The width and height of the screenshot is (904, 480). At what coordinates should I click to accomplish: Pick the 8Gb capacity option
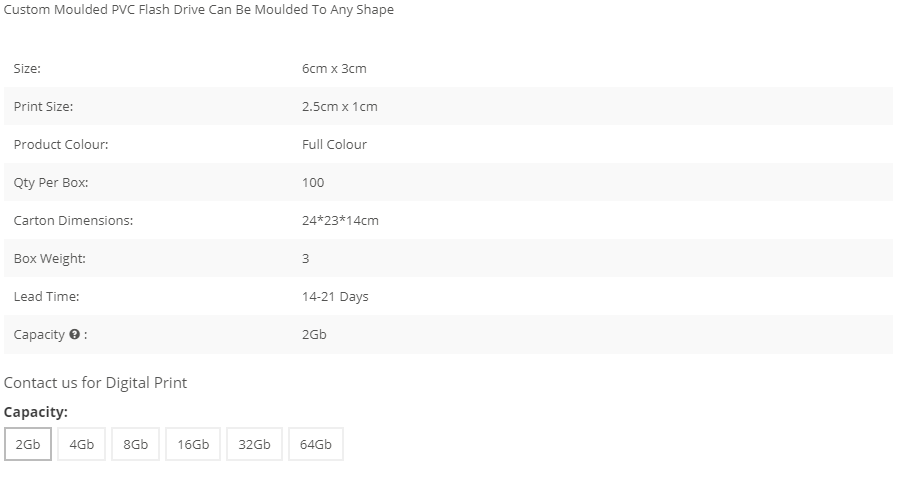point(135,444)
